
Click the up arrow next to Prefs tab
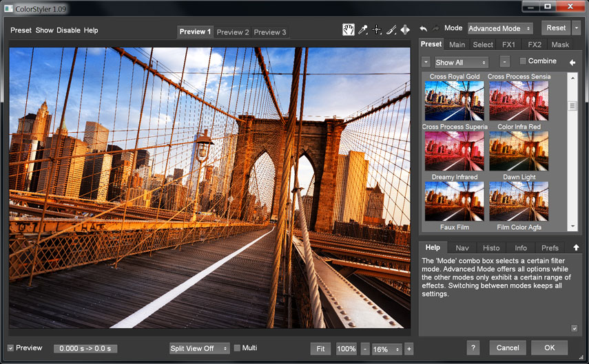point(576,248)
